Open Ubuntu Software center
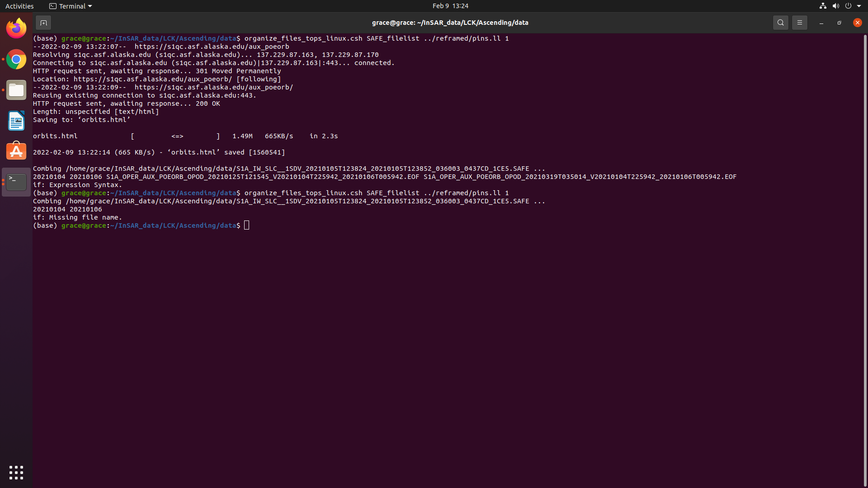The height and width of the screenshot is (488, 868). (16, 151)
